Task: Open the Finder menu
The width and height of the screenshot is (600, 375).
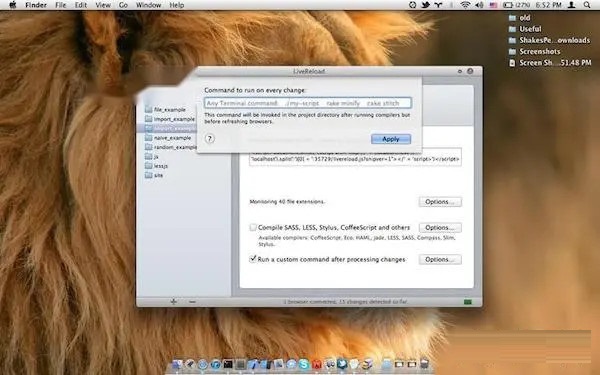Action: 36,5
